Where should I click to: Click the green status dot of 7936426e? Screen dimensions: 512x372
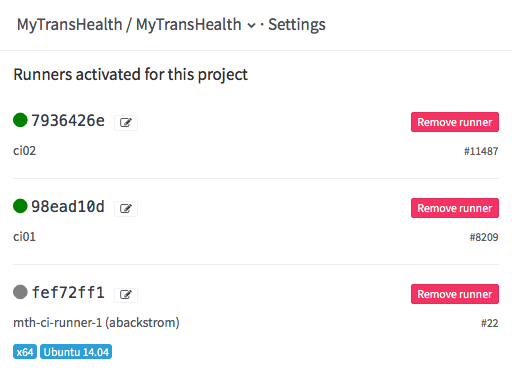(20, 120)
